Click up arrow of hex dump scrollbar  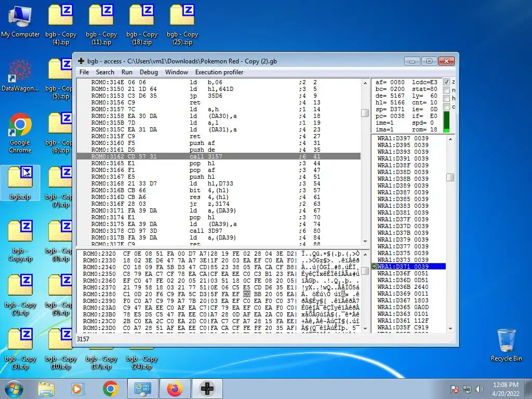365,254
